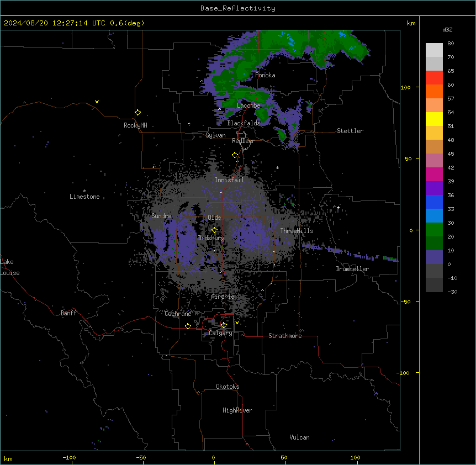The image size is (476, 465).
Task: Click the yellow diamond marker above RockyMH
Action: 138,113
